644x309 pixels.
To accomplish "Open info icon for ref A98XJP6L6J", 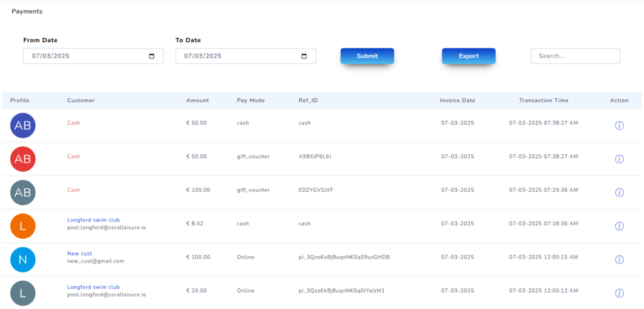I will click(619, 159).
